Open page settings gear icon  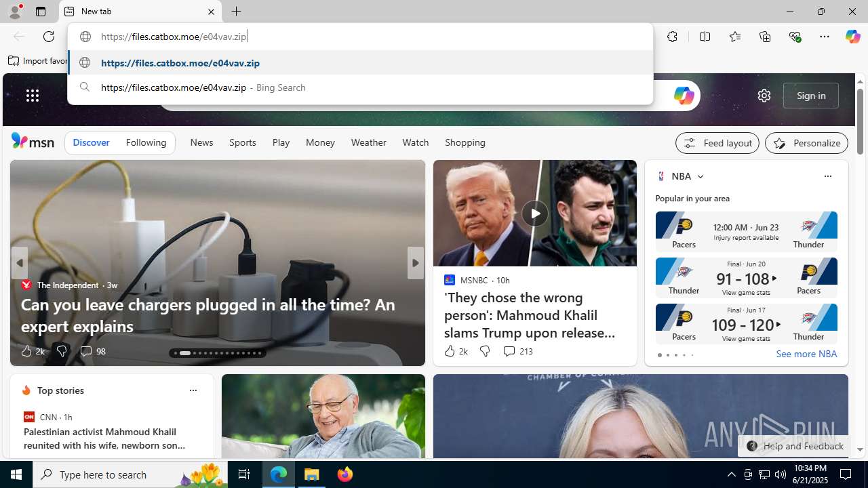pos(764,96)
